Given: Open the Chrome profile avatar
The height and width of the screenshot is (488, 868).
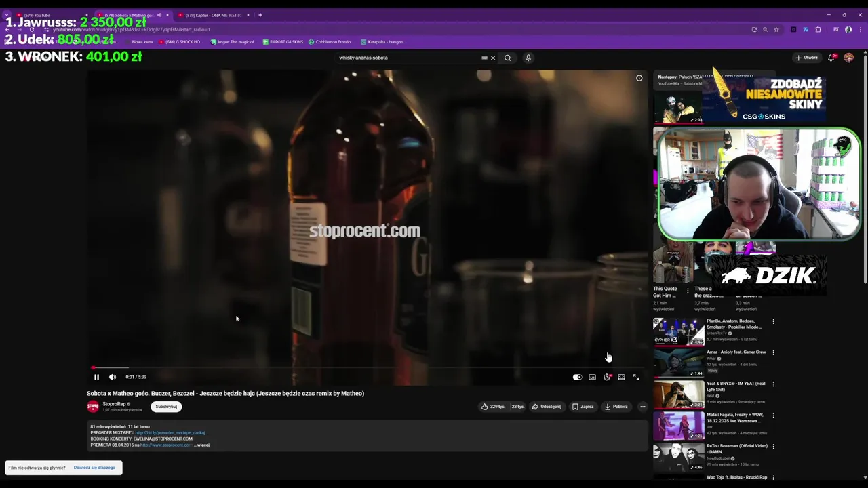Looking at the screenshot, I should point(848,30).
